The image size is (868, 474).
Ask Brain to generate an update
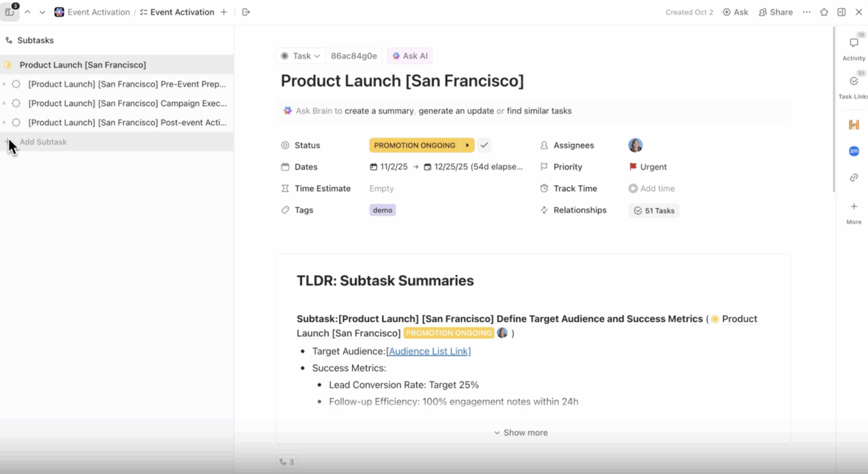(456, 111)
